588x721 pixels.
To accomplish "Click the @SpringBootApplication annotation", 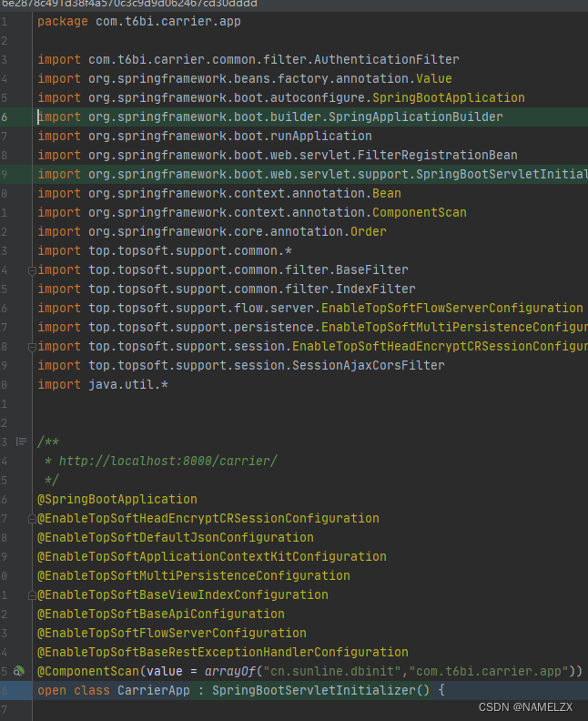I will [117, 499].
